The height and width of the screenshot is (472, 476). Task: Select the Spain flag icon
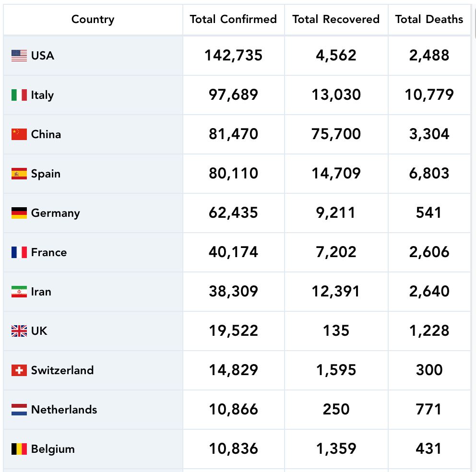tap(19, 174)
